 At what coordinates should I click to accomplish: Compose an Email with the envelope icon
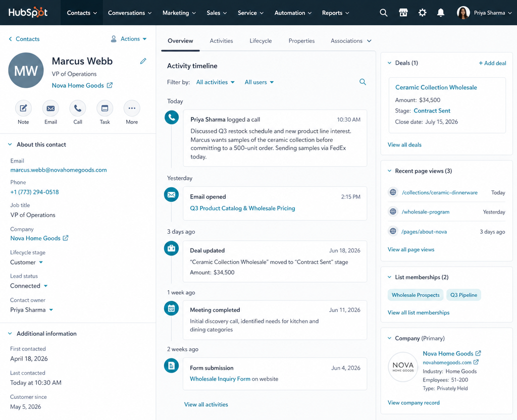point(50,108)
